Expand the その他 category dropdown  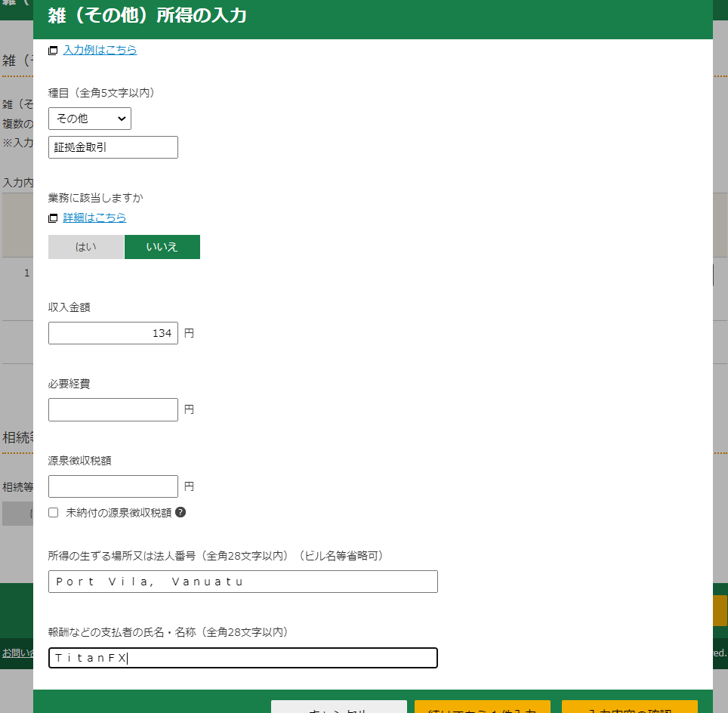90,119
